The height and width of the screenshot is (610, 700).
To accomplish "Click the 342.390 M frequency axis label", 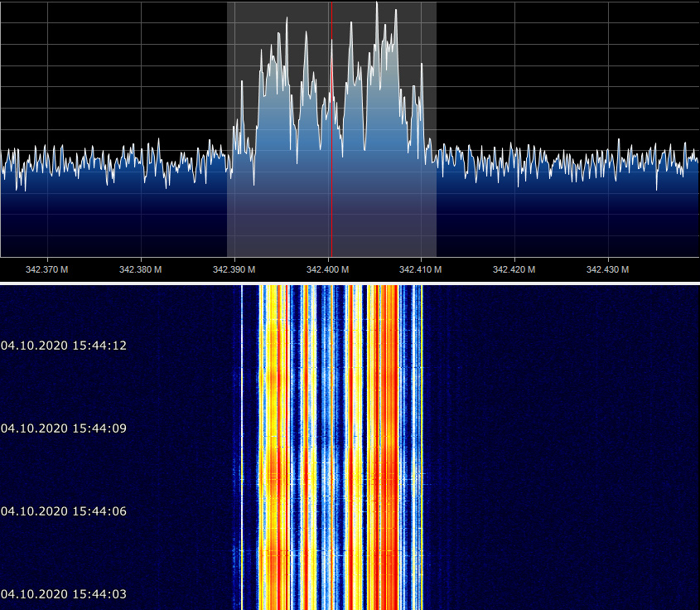I will point(234,269).
